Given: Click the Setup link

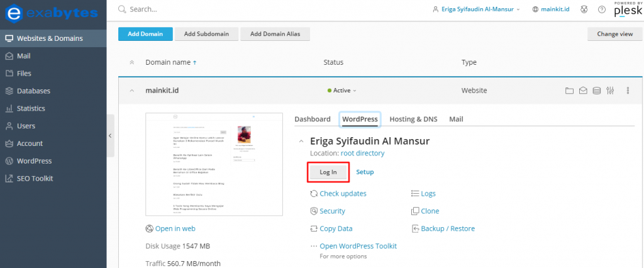Looking at the screenshot, I should point(365,172).
